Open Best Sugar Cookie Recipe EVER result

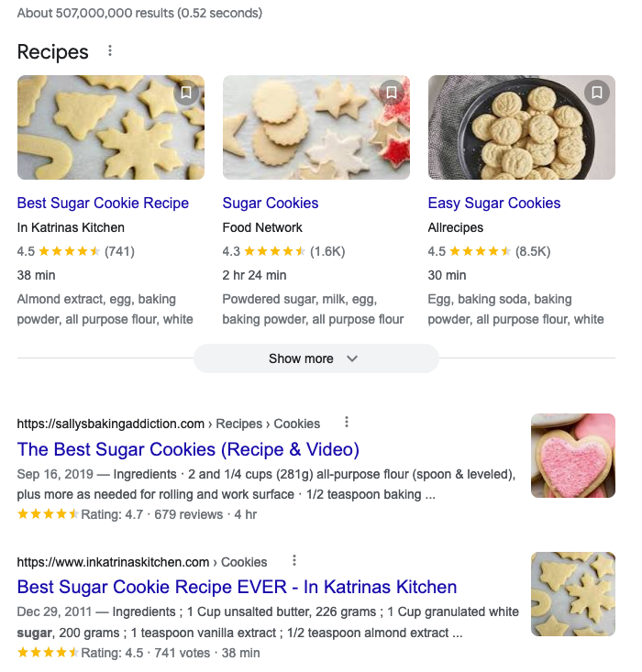237,588
